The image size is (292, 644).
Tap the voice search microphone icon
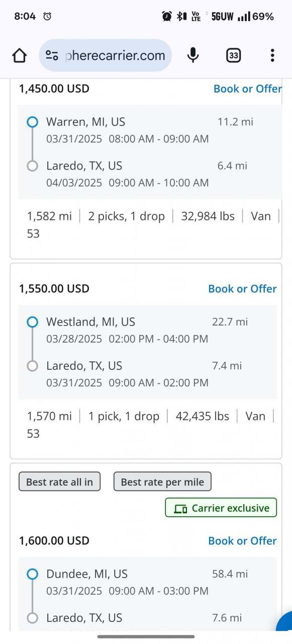pyautogui.click(x=193, y=55)
